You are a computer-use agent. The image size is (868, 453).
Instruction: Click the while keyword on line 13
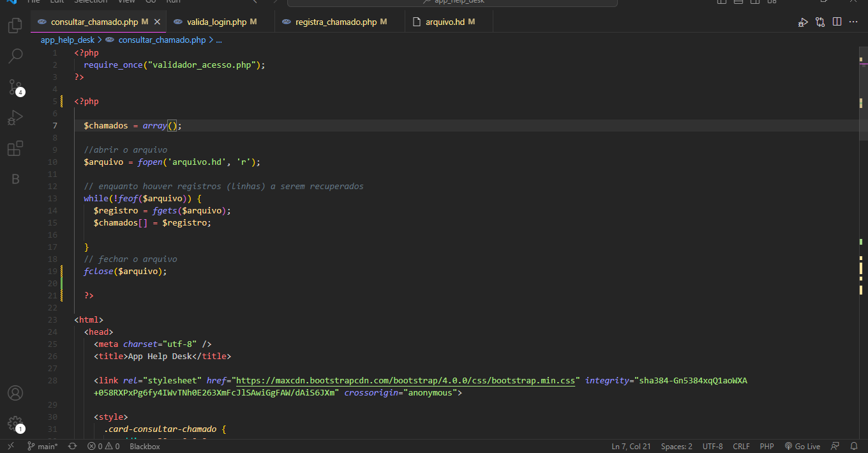(96, 199)
